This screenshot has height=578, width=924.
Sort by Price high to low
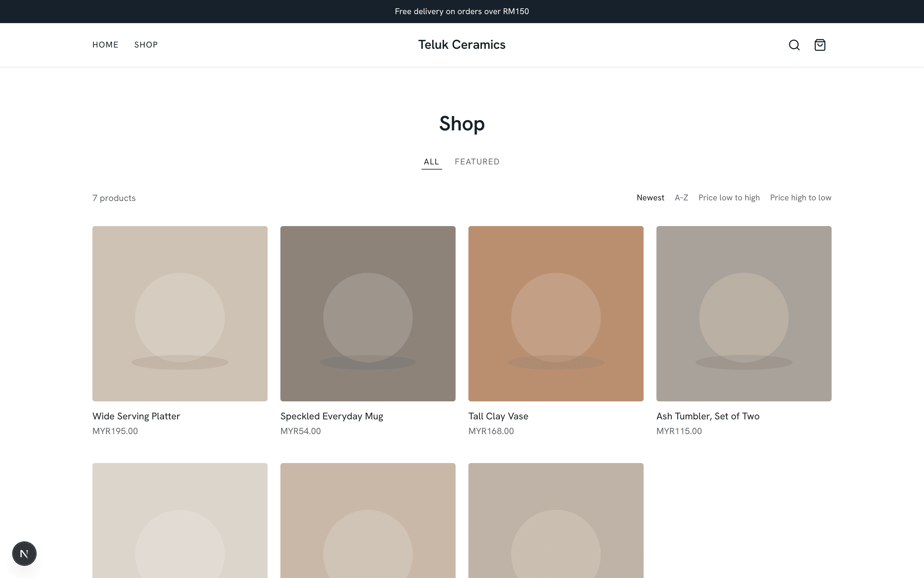coord(800,197)
